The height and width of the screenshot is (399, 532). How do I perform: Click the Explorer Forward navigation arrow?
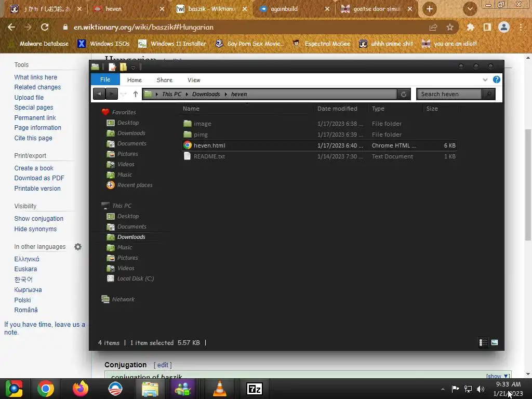pyautogui.click(x=111, y=94)
